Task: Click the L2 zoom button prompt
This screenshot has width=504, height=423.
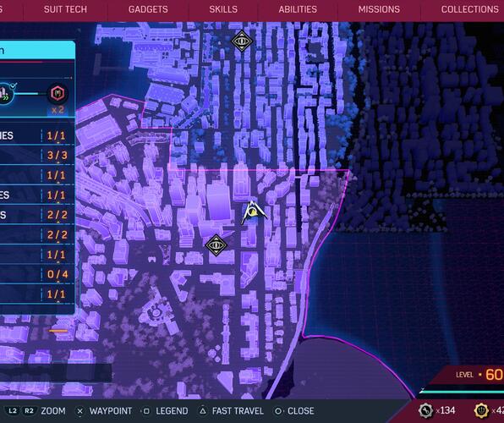Action: point(13,411)
